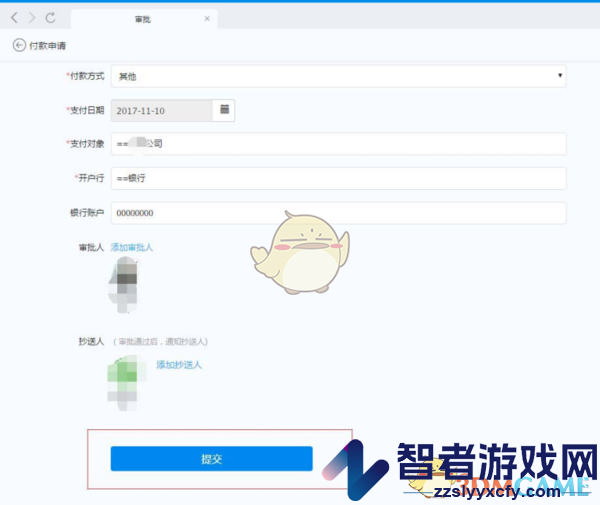Select the approver avatar under 审批人
600x505 pixels.
pos(124,284)
